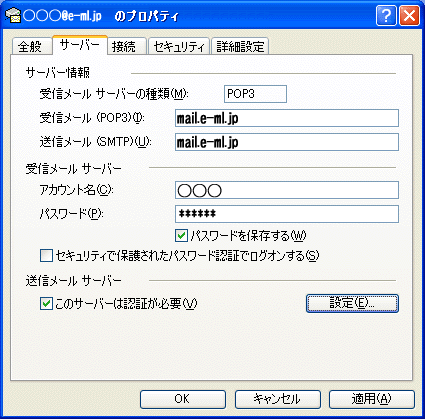Select the サーバー tab
The height and width of the screenshot is (419, 425).
(80, 45)
